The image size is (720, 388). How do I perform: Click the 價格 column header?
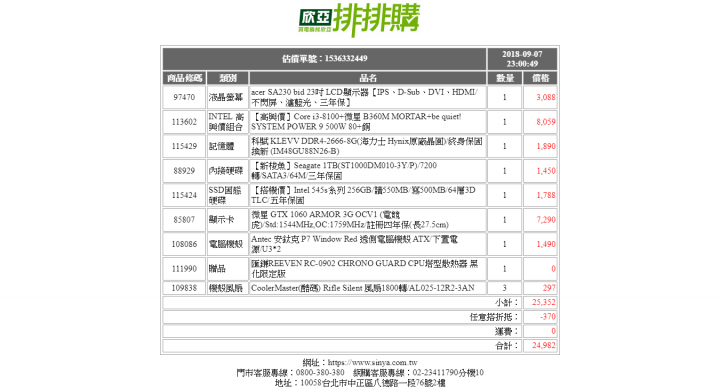[540, 78]
